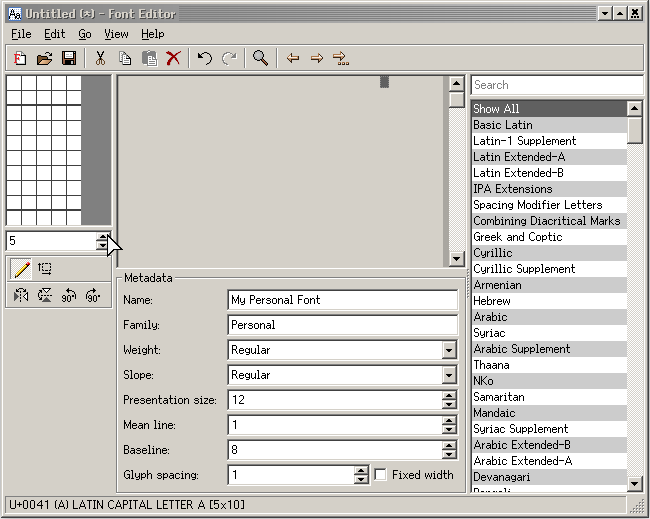Select the Basic Latin block

coord(503,125)
